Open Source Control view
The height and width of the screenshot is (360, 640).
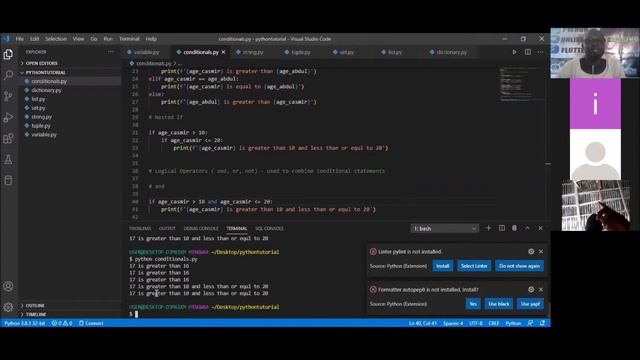coord(8,96)
